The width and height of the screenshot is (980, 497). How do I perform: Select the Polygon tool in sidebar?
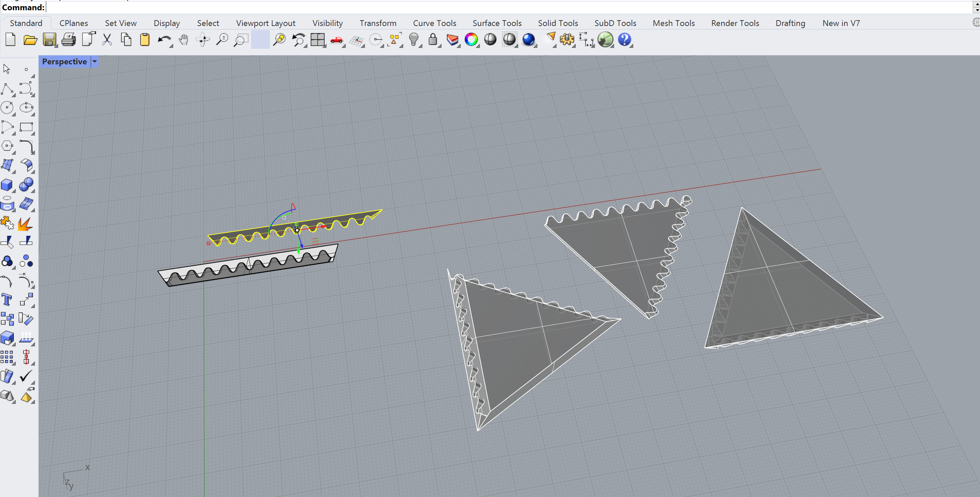coord(7,146)
